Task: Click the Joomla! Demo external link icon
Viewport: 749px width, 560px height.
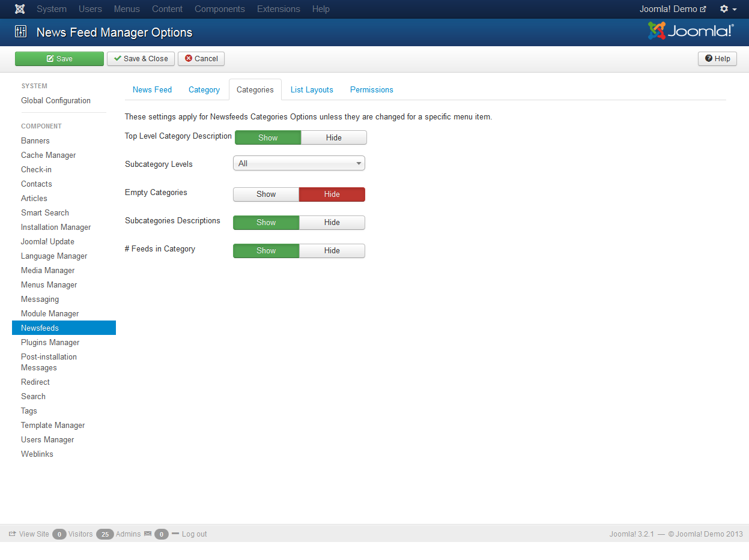Action: click(703, 10)
